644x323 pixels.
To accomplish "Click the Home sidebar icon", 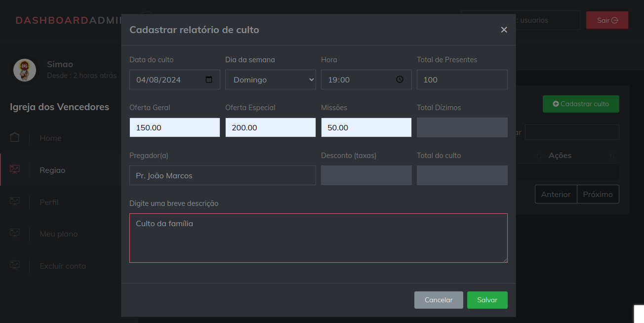I will click(x=15, y=138).
